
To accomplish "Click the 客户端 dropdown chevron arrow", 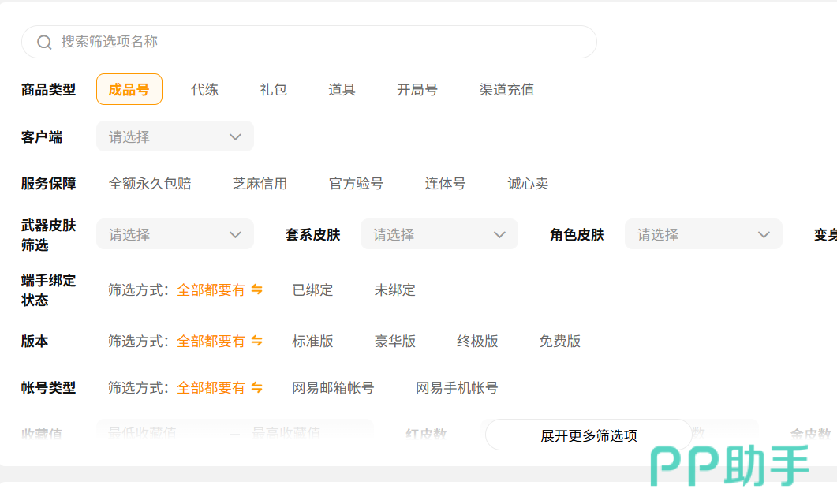I will (235, 137).
